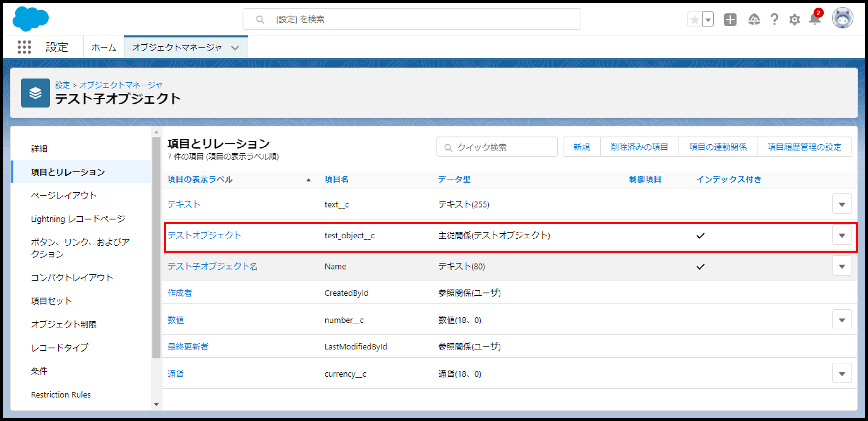The image size is (868, 421).
Task: Expand the Object Manager tab chevron
Action: point(235,48)
